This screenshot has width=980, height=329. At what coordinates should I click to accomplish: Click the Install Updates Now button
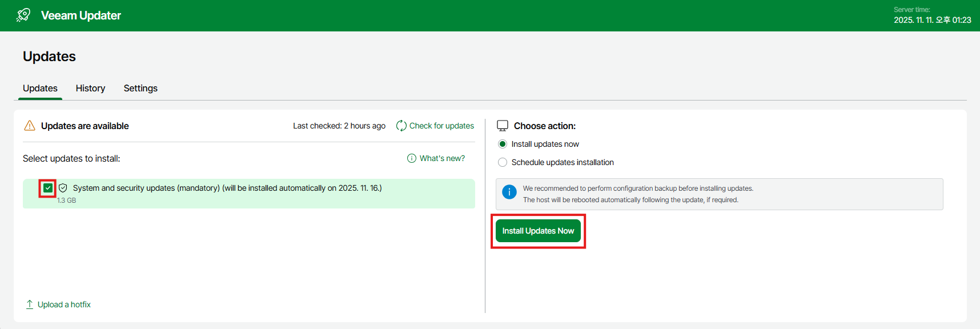click(538, 231)
